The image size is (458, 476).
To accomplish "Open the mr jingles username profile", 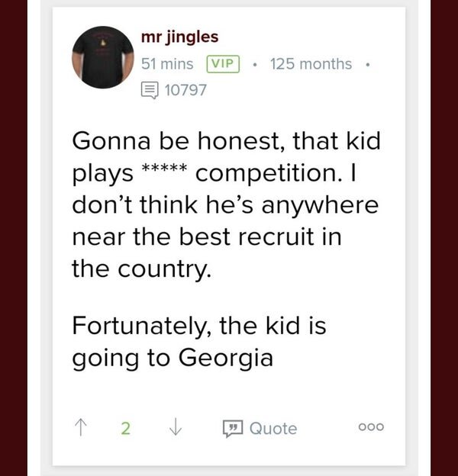I will pos(180,37).
